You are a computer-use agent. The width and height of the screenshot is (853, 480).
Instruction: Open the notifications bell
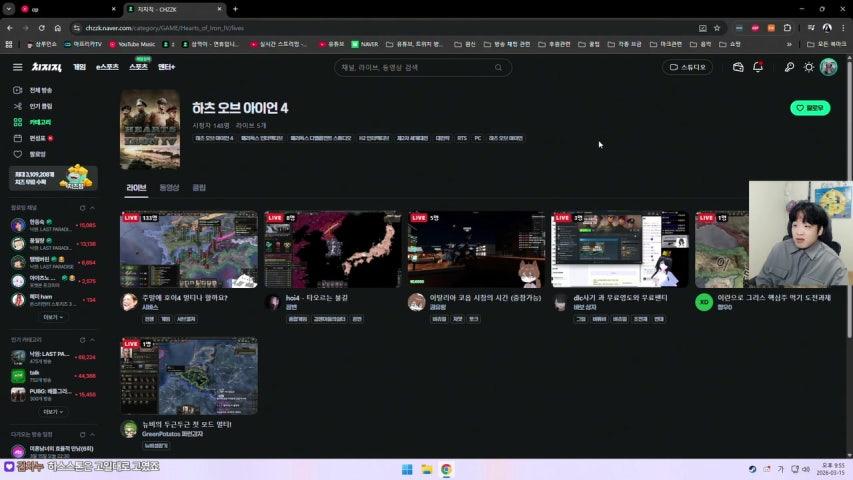[758, 67]
